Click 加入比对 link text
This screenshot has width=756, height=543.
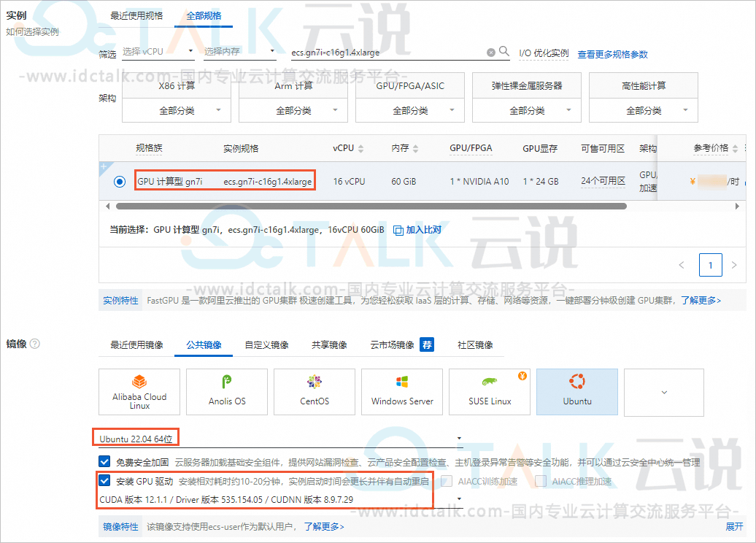(x=423, y=230)
